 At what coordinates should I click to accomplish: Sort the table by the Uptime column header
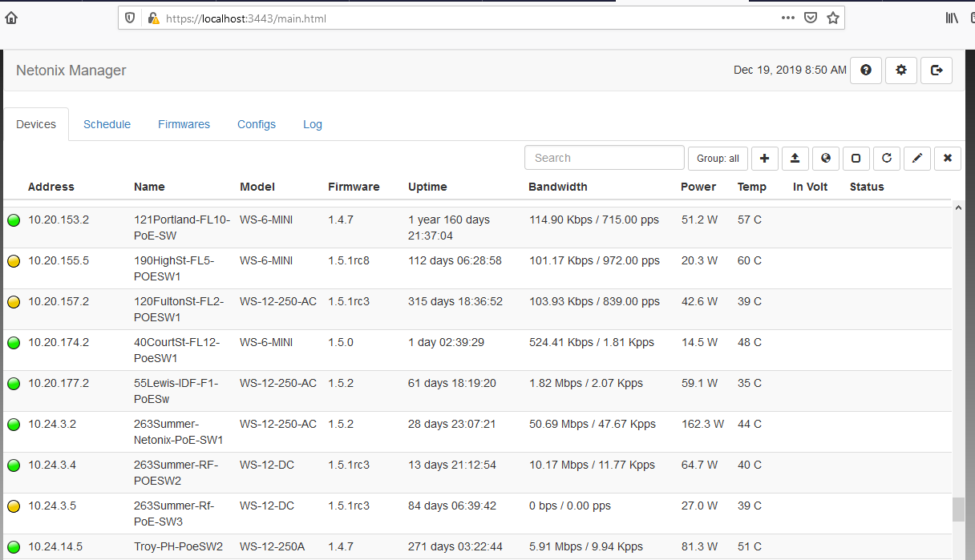click(x=427, y=187)
